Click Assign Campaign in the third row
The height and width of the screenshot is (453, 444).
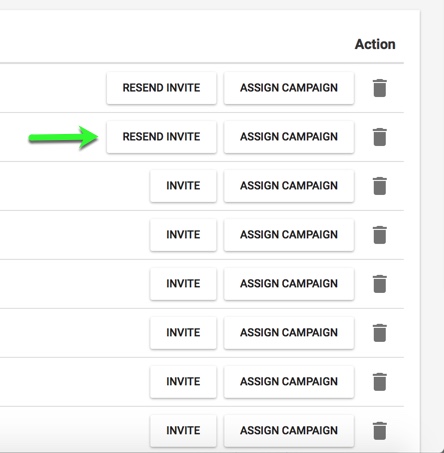tap(289, 186)
